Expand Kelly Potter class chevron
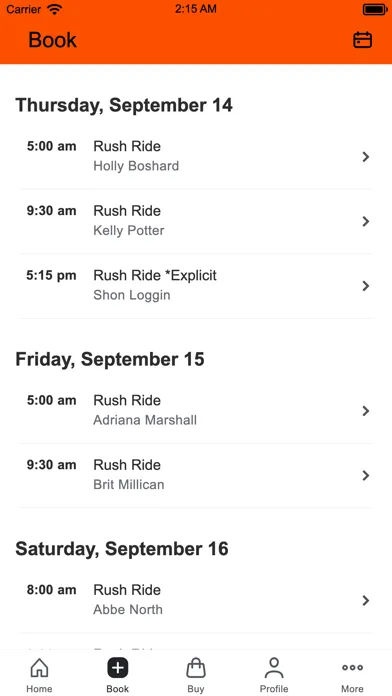 pos(366,221)
